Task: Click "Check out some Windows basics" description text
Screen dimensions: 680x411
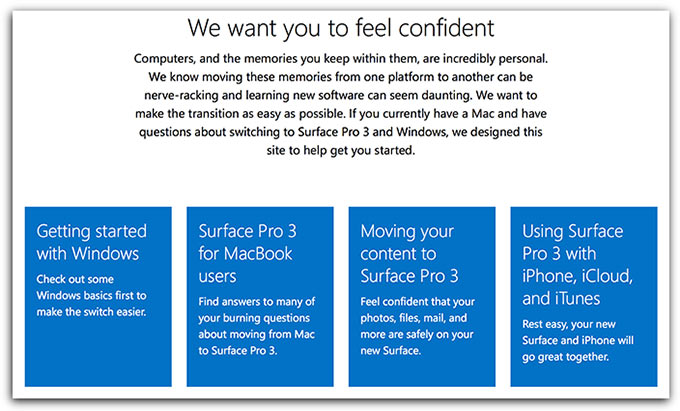Action: [x=91, y=294]
